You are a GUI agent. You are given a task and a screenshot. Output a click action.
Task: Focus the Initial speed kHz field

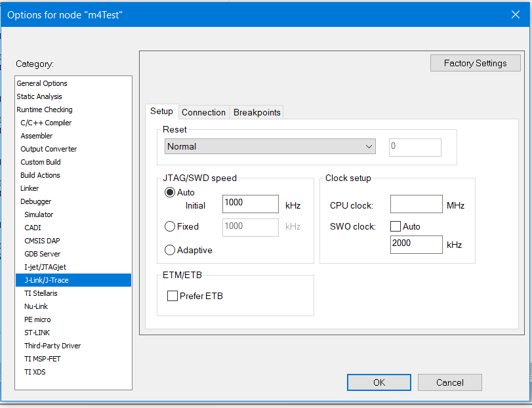coord(251,203)
